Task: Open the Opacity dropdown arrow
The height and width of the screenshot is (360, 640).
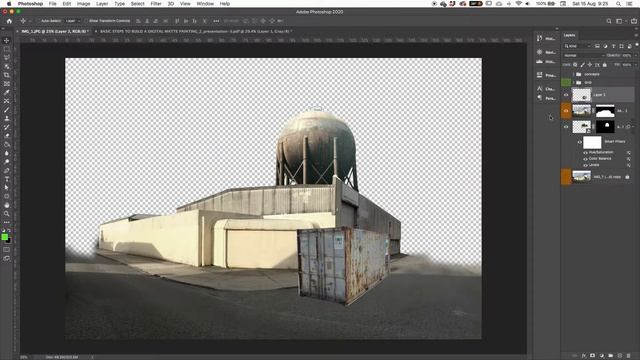Action: [635, 56]
